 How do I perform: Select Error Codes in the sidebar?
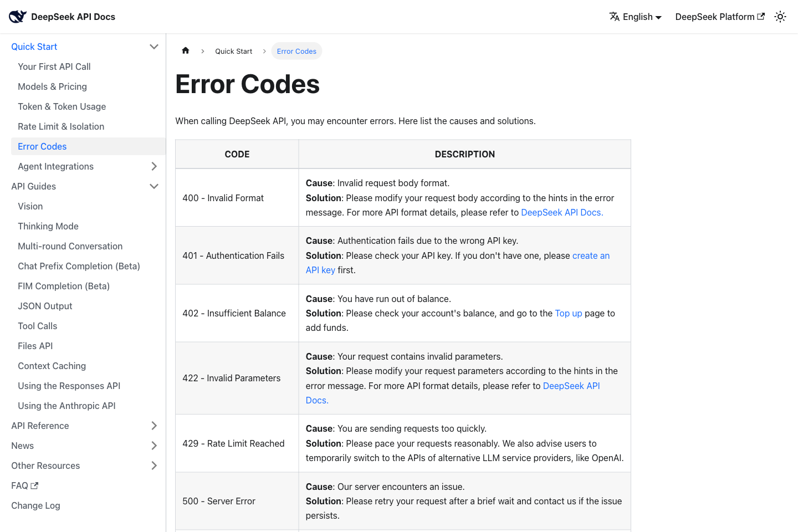tap(88, 146)
